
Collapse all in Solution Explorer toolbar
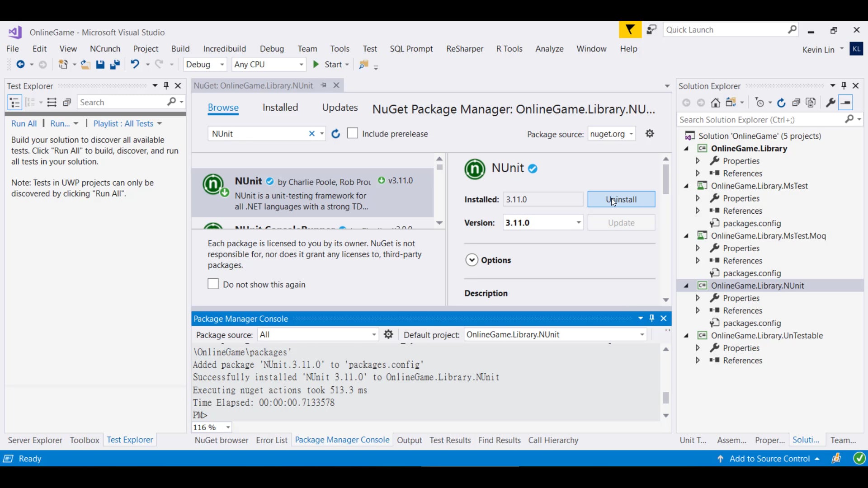pos(796,103)
